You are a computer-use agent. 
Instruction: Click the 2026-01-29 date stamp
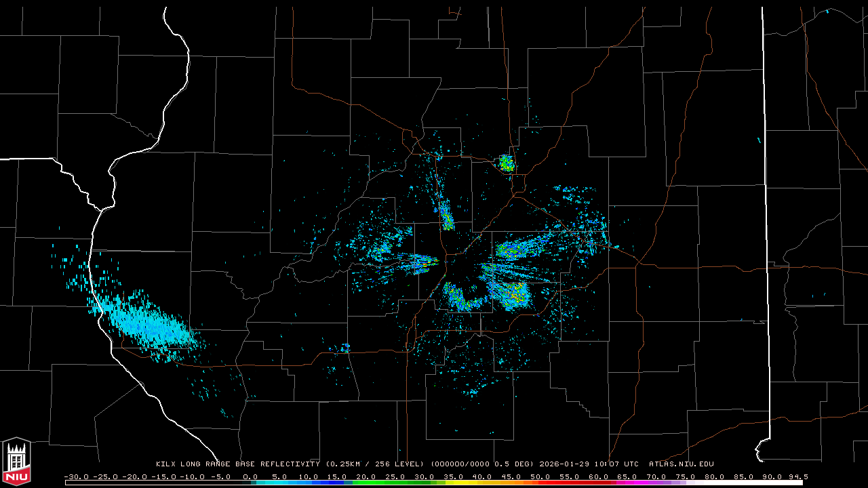click(x=565, y=464)
